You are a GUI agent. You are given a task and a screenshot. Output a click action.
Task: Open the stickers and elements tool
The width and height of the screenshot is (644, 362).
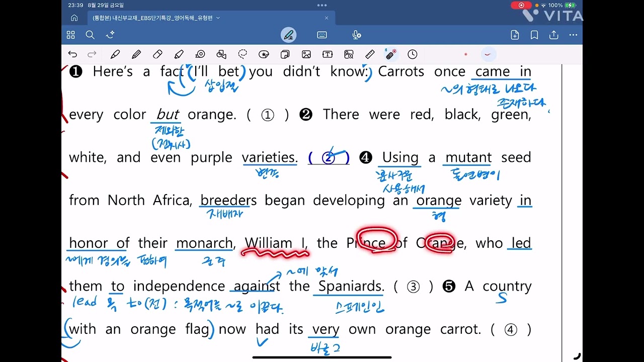tap(264, 54)
